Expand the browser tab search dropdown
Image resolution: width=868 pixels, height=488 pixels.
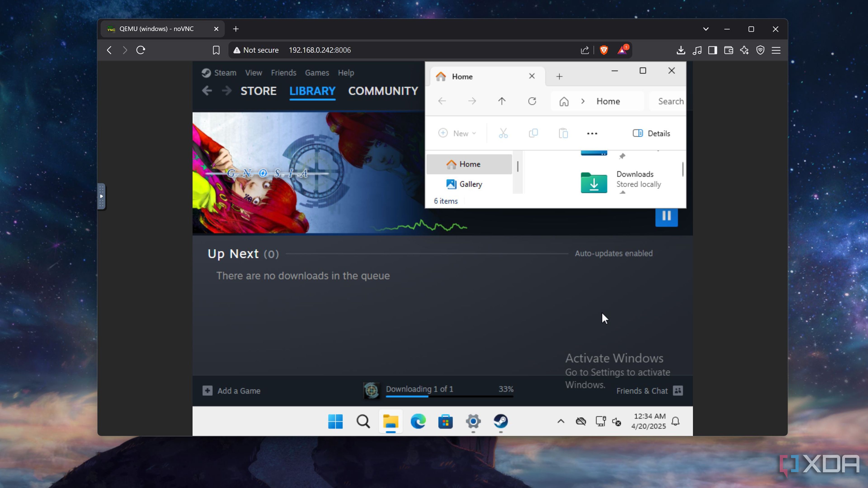pos(706,29)
